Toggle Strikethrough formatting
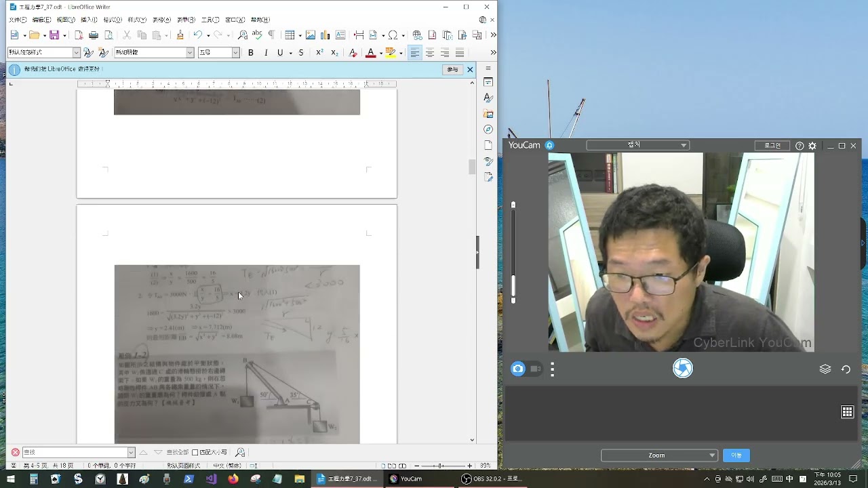 (301, 53)
